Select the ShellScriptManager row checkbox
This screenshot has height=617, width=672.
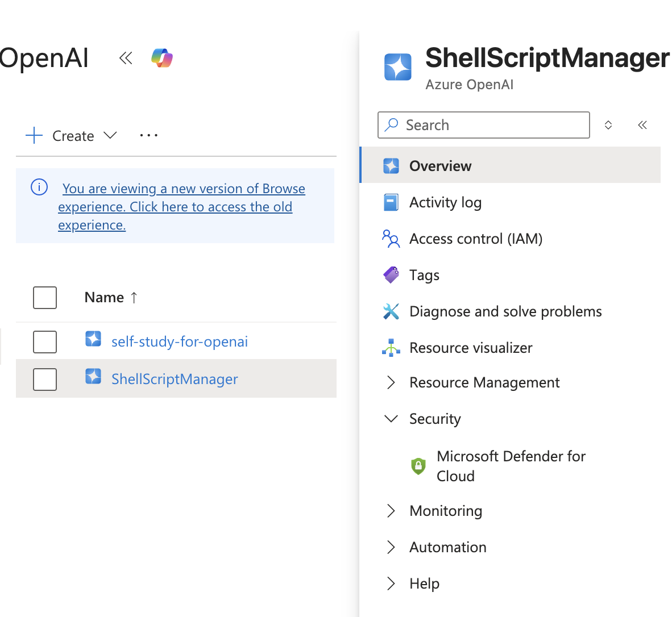coord(45,380)
